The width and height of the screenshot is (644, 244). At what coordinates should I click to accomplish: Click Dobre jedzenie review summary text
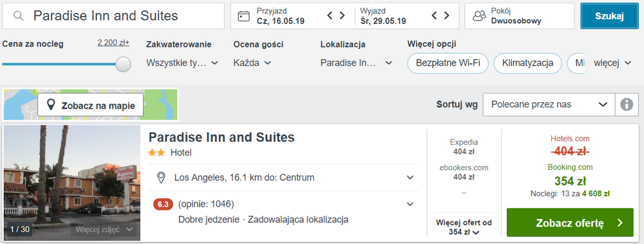209,220
